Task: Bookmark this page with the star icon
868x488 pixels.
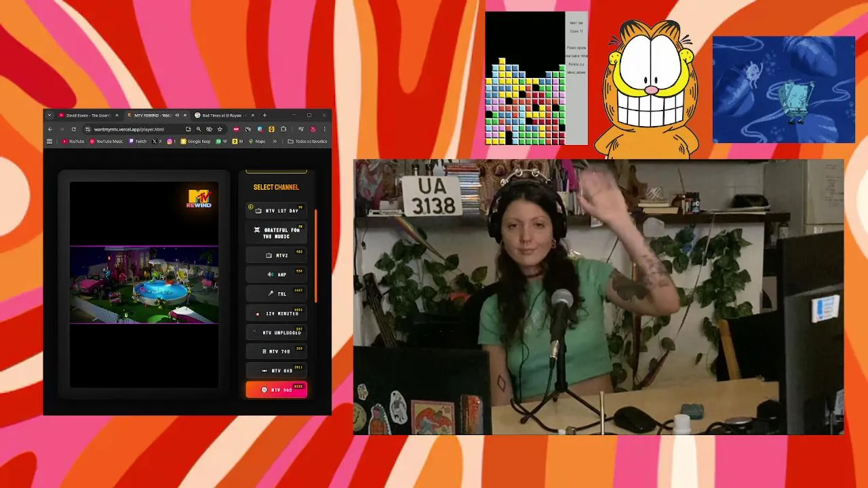Action: pyautogui.click(x=220, y=129)
